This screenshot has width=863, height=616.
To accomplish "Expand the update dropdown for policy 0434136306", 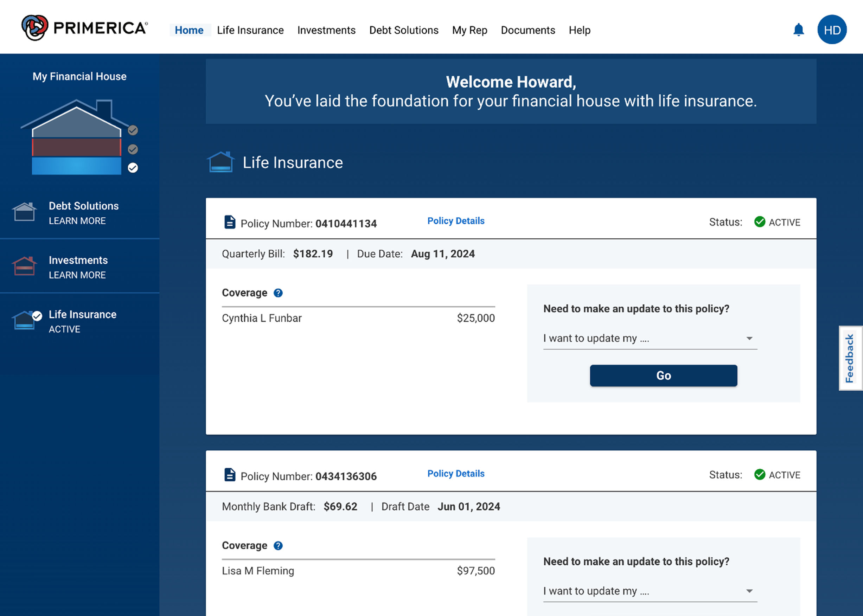I will click(650, 591).
